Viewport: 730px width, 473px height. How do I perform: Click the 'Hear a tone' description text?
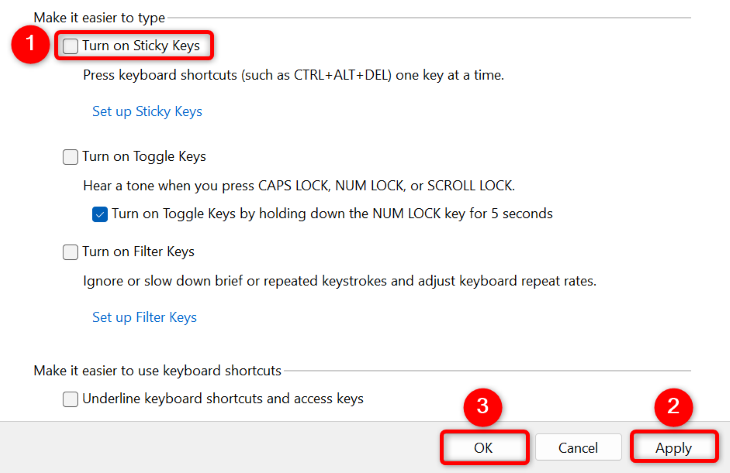click(297, 185)
